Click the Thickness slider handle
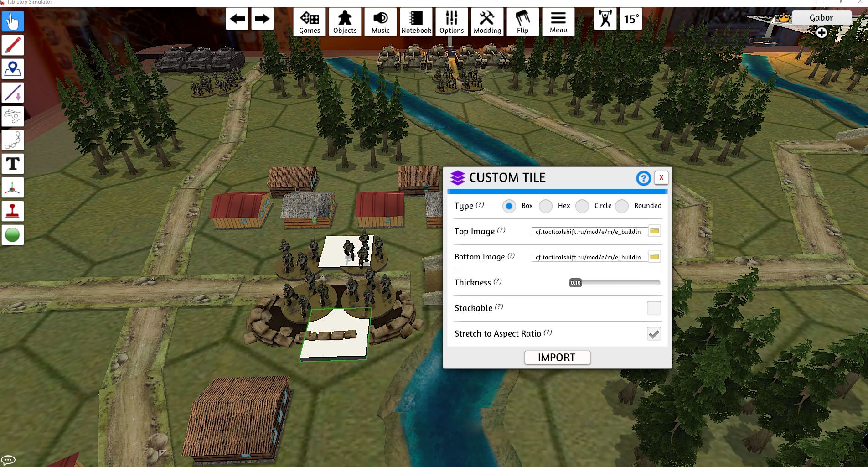Image resolution: width=868 pixels, height=467 pixels. (x=576, y=283)
